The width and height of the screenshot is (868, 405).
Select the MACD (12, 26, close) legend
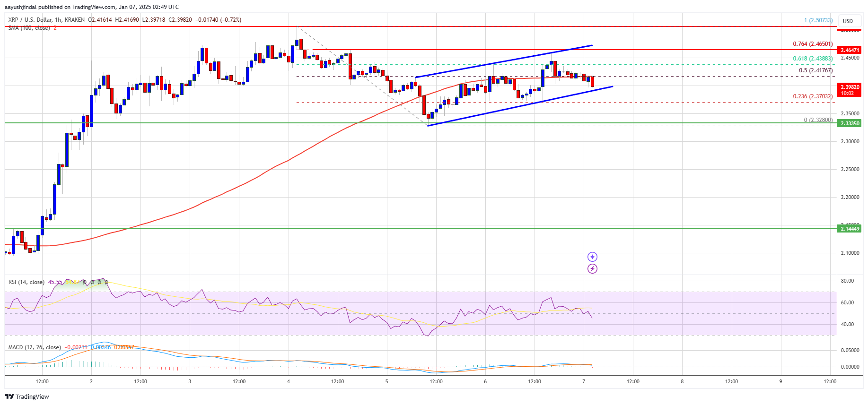pyautogui.click(x=35, y=347)
